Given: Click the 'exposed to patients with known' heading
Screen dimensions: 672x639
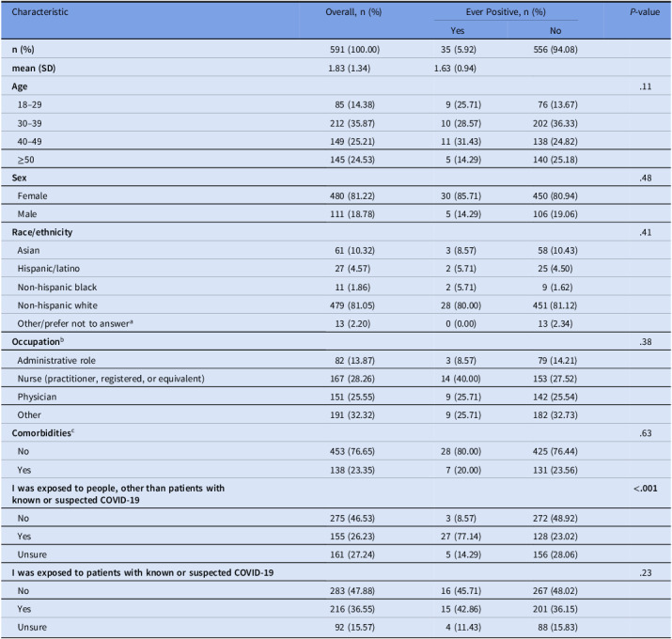Looking at the screenshot, I should [x=143, y=572].
